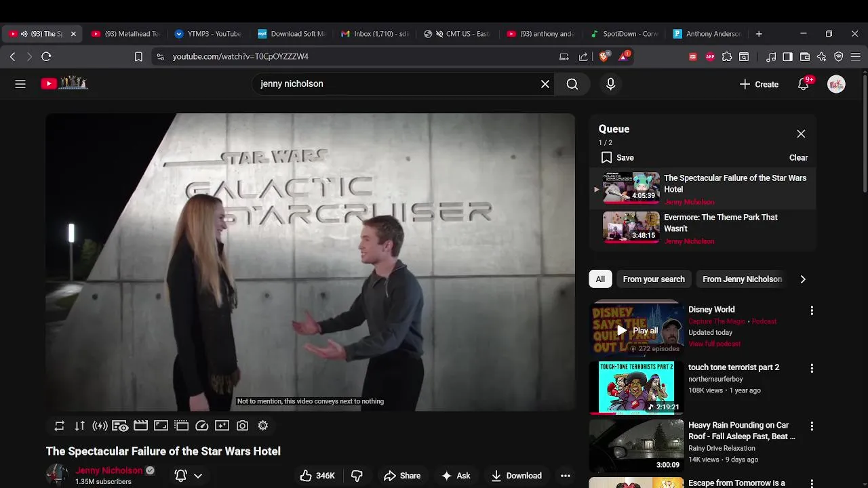
Task: Go back to previous page
Action: coord(12,57)
